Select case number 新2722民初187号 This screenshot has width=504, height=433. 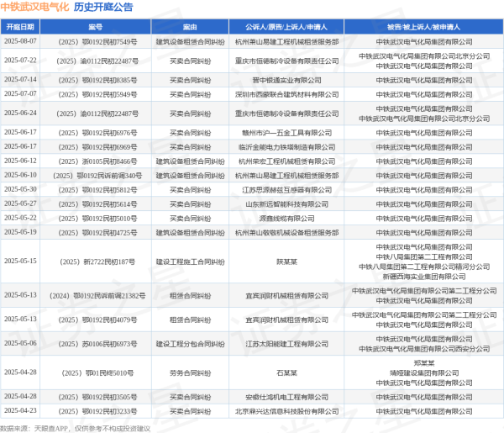coord(97,261)
